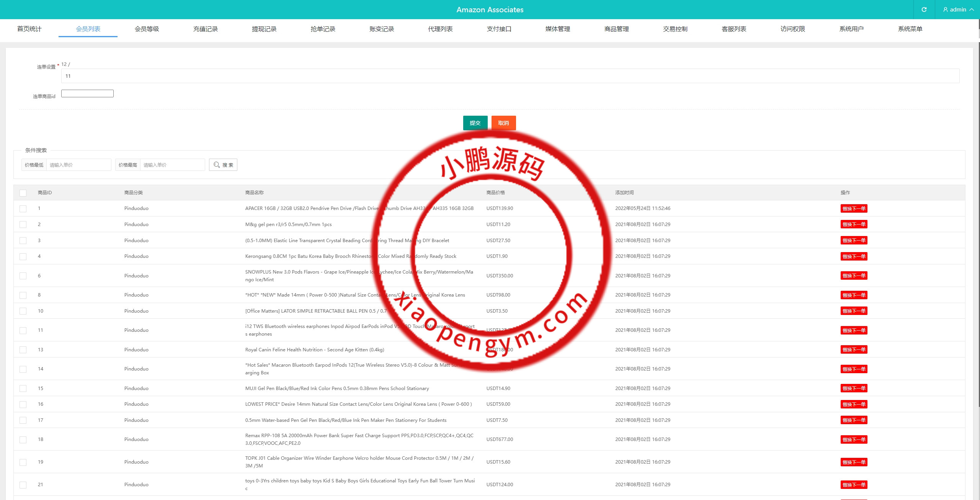Switch to 系统用户 tab
Image resolution: width=980 pixels, height=500 pixels.
[851, 29]
